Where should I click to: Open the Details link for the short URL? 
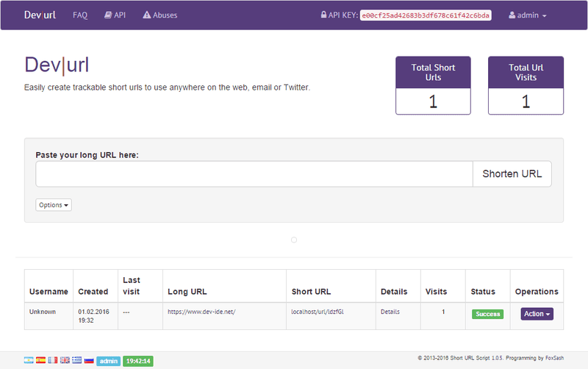390,312
